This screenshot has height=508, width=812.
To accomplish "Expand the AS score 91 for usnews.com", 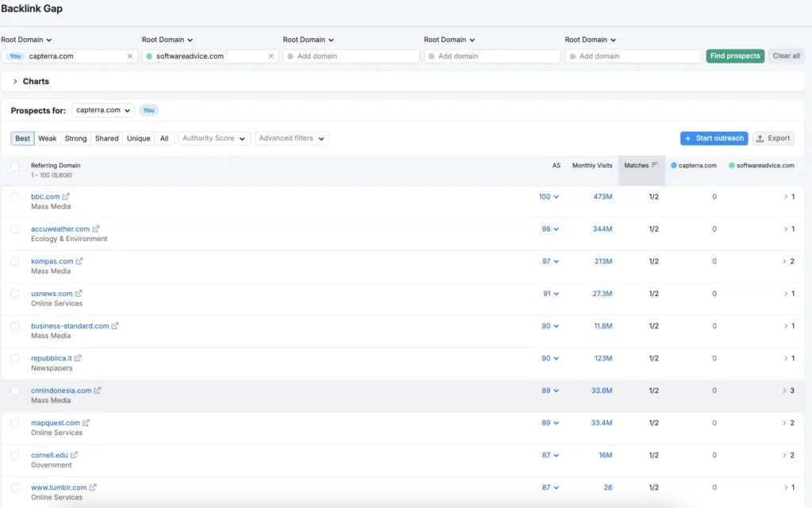I will click(551, 294).
